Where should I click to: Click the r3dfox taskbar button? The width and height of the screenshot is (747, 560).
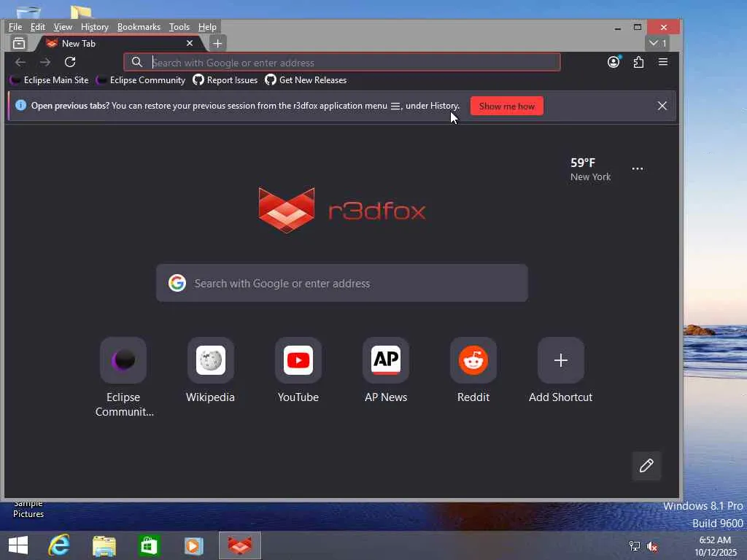[240, 545]
